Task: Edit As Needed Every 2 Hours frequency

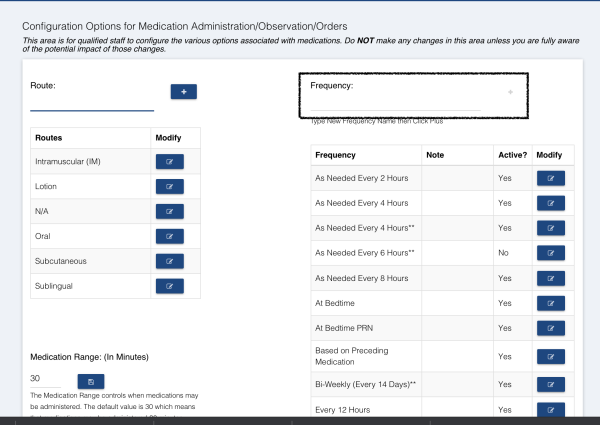Action: [x=550, y=178]
